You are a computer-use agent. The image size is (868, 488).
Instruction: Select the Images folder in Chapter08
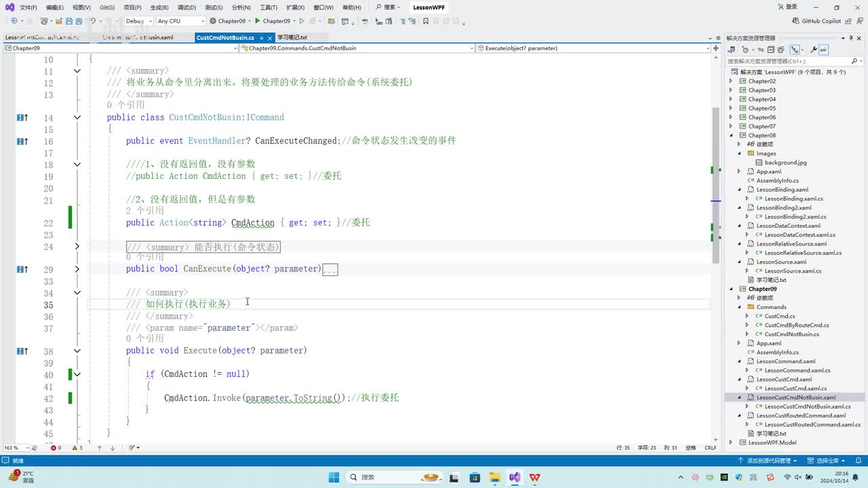pos(766,154)
